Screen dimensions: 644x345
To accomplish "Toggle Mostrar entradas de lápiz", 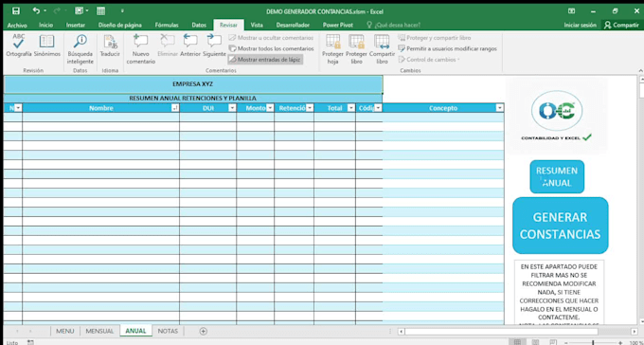I will (x=265, y=60).
